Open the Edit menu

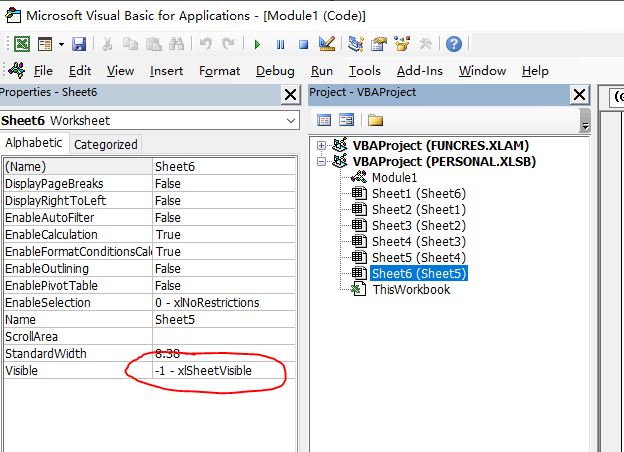[x=80, y=71]
